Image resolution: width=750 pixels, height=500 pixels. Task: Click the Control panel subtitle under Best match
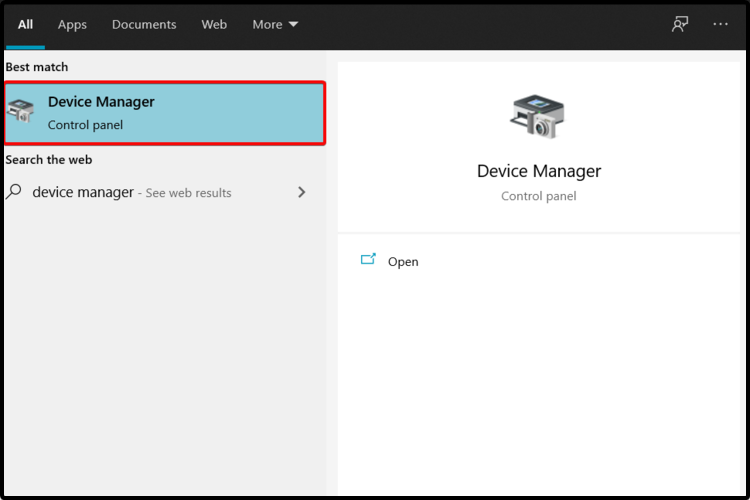(x=85, y=125)
